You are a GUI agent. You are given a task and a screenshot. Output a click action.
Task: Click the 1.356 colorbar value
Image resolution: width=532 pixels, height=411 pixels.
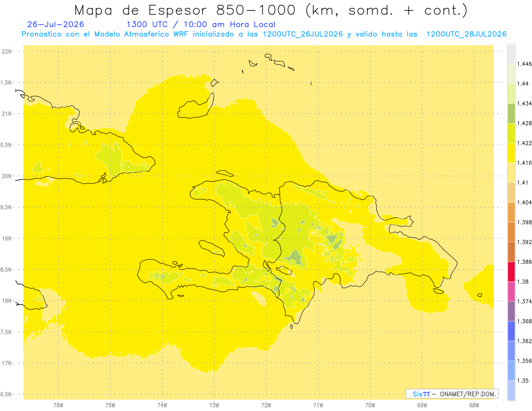(x=524, y=361)
